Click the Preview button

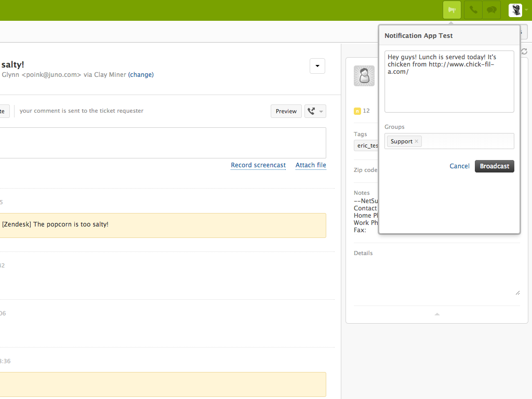(x=286, y=111)
